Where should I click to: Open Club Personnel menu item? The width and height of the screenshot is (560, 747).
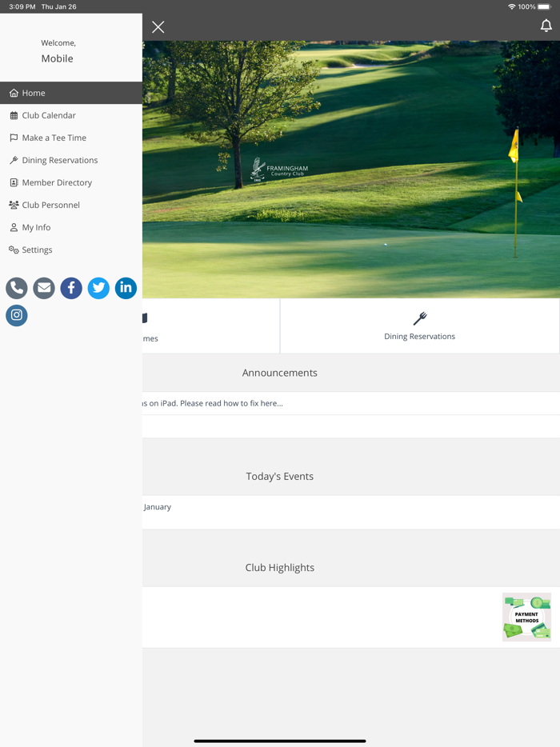tap(71, 205)
